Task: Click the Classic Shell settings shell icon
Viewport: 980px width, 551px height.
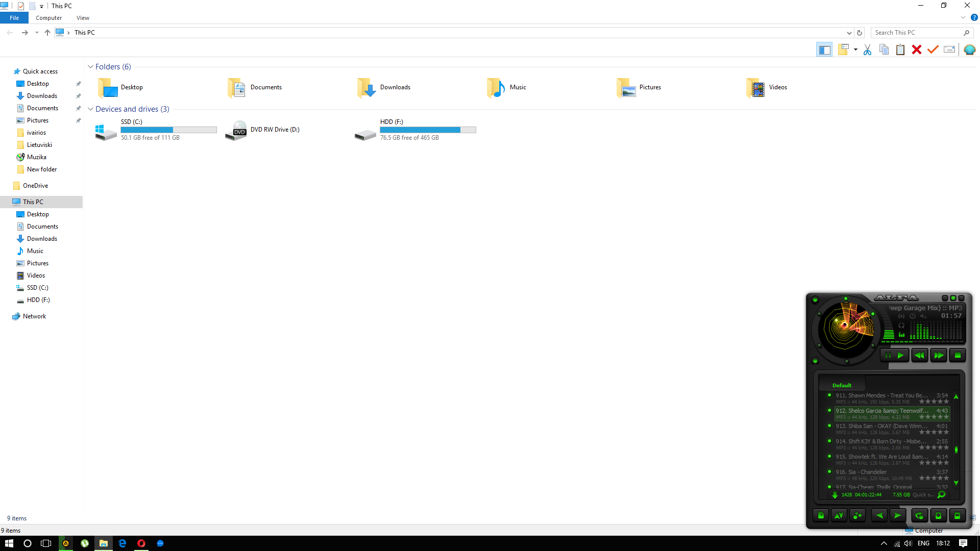Action: 969,49
